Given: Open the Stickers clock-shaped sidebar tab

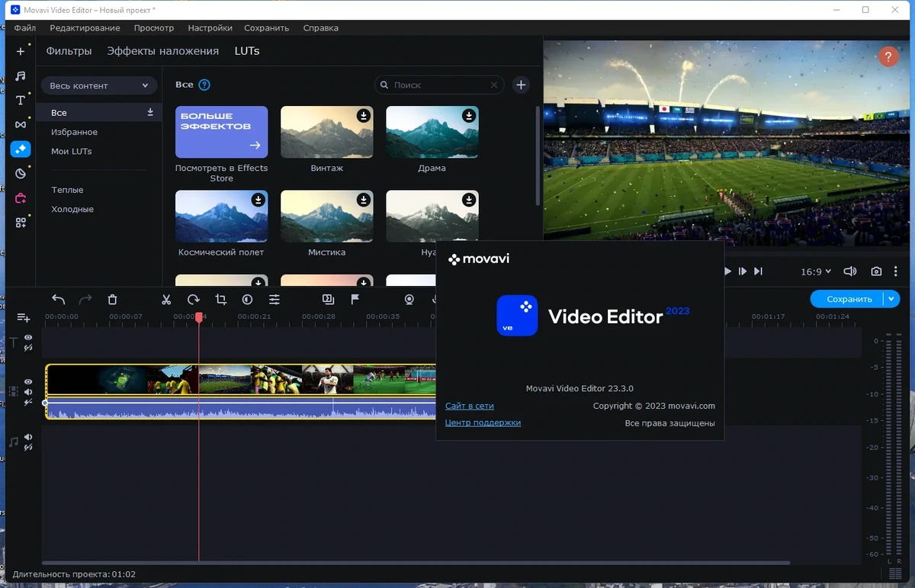Looking at the screenshot, I should [x=21, y=173].
